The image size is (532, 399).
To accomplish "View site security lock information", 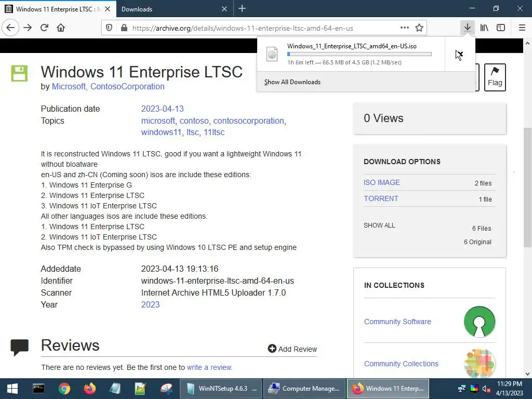I will [124, 28].
